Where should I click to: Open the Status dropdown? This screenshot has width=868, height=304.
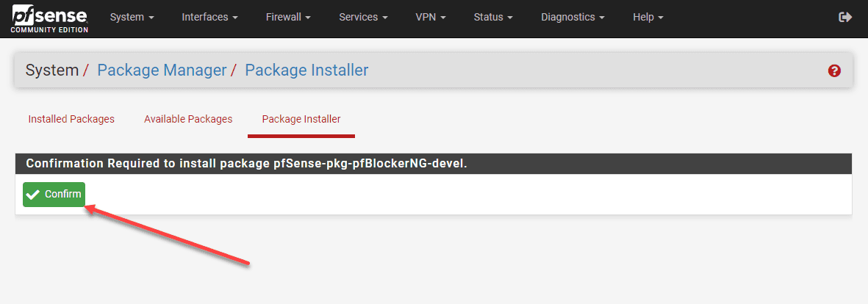[x=493, y=18]
